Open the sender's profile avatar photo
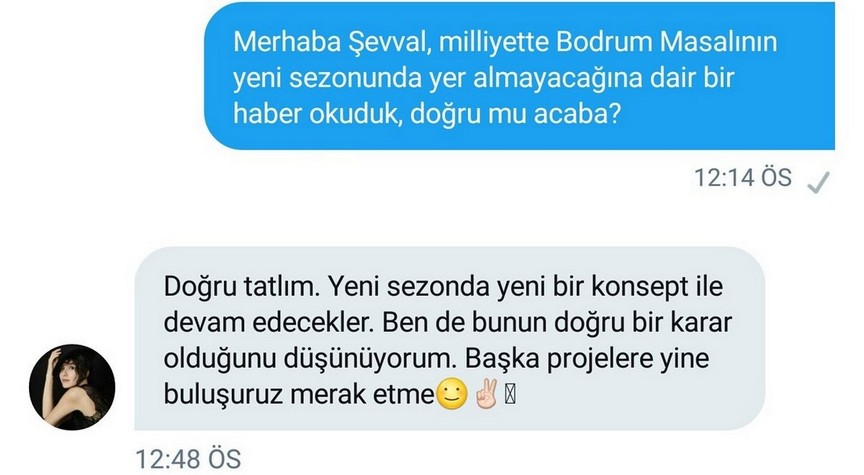The width and height of the screenshot is (864, 475). 72,387
